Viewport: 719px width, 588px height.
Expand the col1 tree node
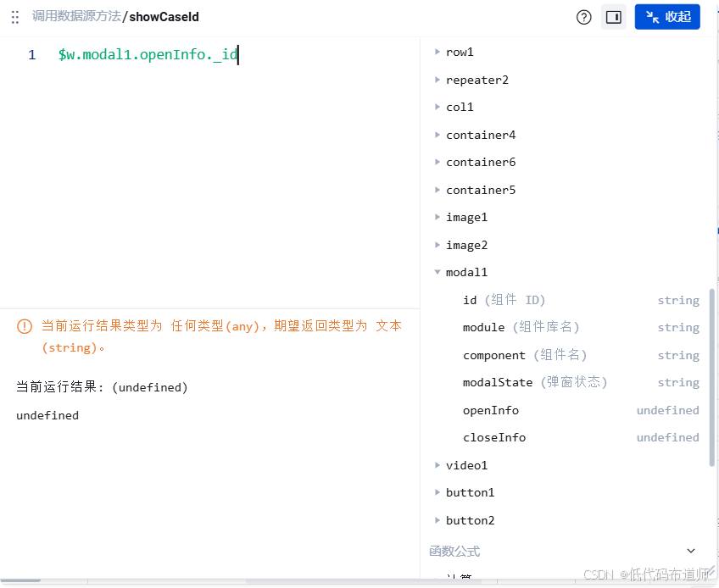point(437,107)
